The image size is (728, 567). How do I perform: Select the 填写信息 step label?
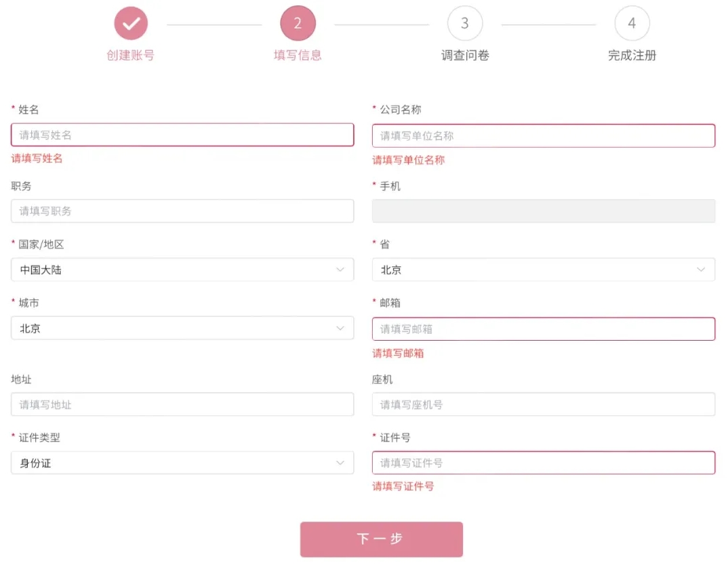(x=298, y=56)
